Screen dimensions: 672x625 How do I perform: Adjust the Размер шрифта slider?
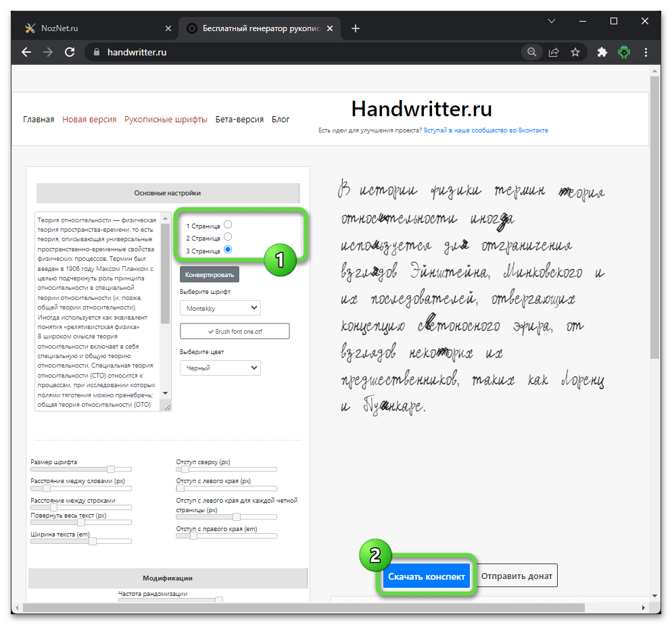point(110,469)
